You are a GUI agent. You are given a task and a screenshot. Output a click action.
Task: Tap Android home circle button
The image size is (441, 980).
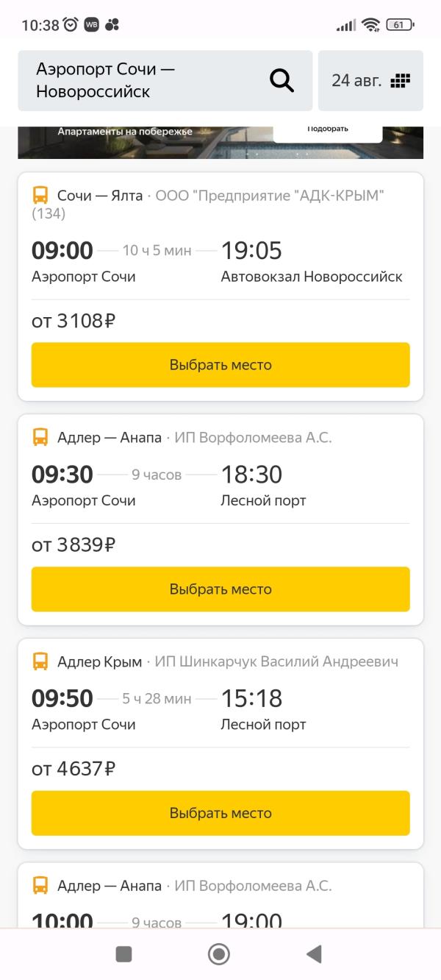point(219,954)
